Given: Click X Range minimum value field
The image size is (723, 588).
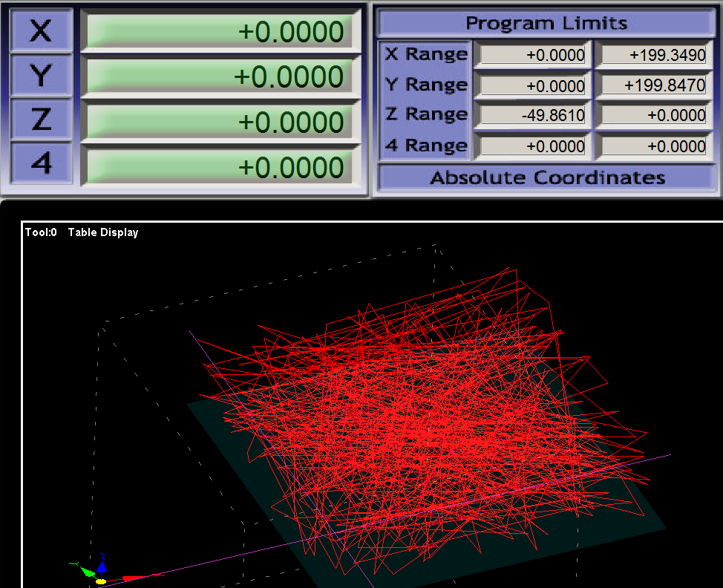Looking at the screenshot, I should point(531,55).
